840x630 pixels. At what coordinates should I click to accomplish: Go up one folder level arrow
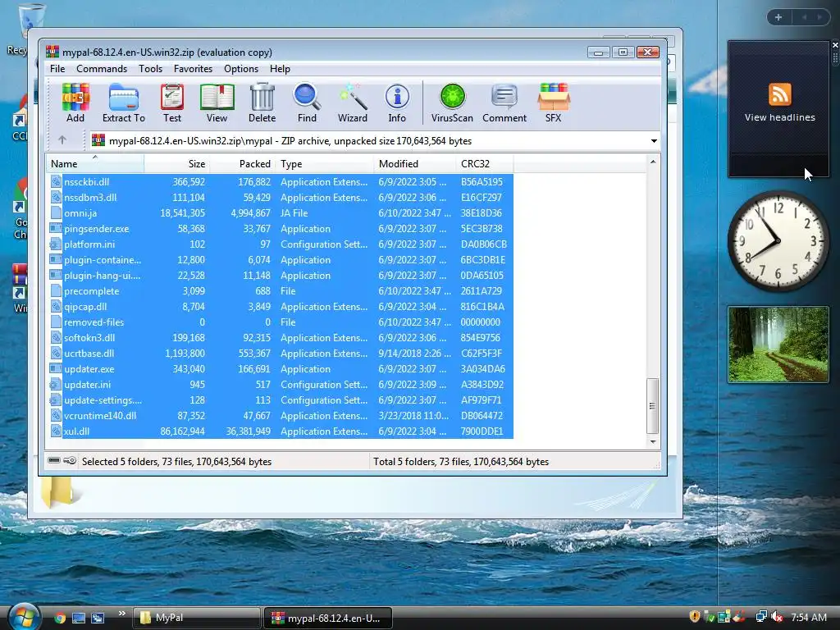tap(62, 140)
